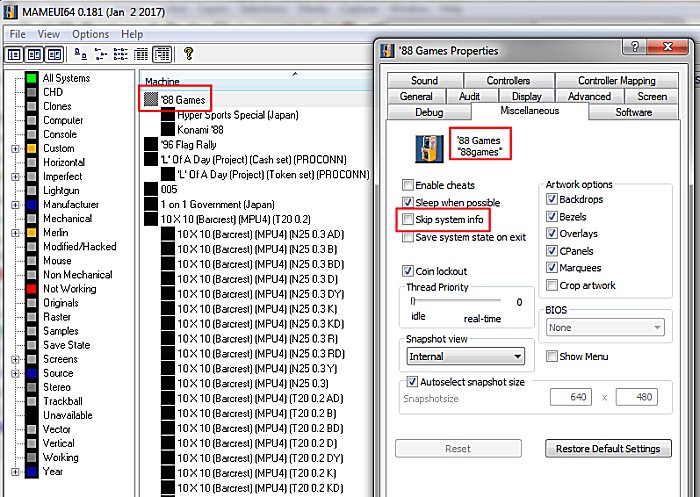Expand the Year folder tree node
The image size is (700, 497).
point(15,472)
